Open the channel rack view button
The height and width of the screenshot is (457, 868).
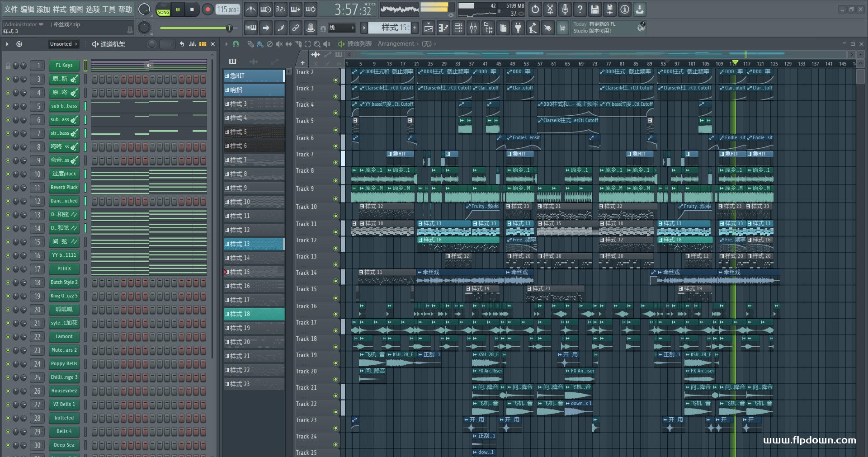[458, 28]
